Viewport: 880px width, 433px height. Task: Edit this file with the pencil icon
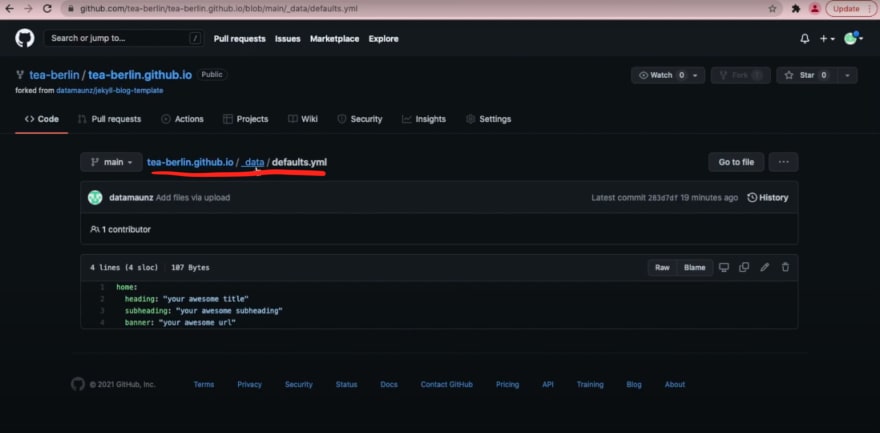(x=764, y=267)
